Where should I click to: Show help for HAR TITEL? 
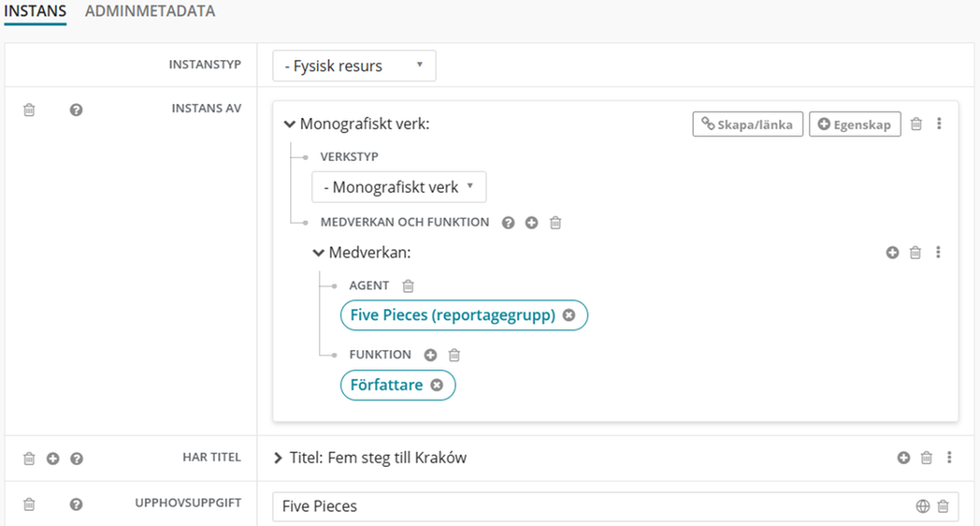point(77,459)
